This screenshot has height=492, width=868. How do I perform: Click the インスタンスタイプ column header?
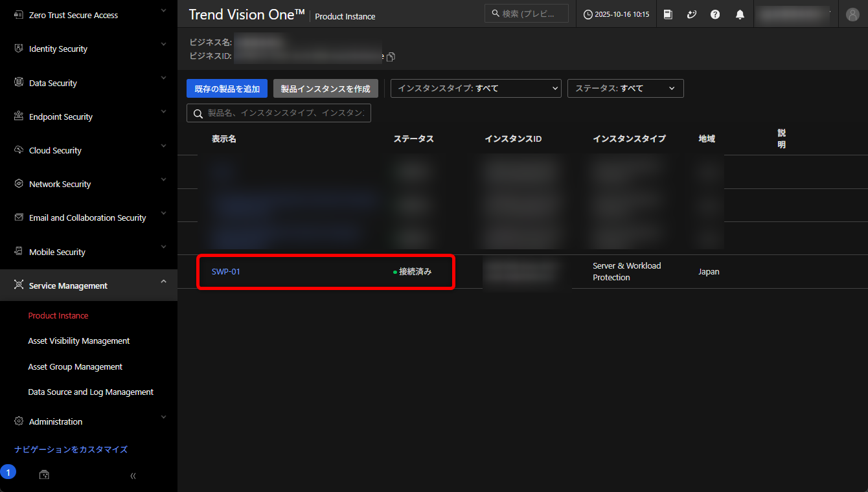click(x=629, y=139)
